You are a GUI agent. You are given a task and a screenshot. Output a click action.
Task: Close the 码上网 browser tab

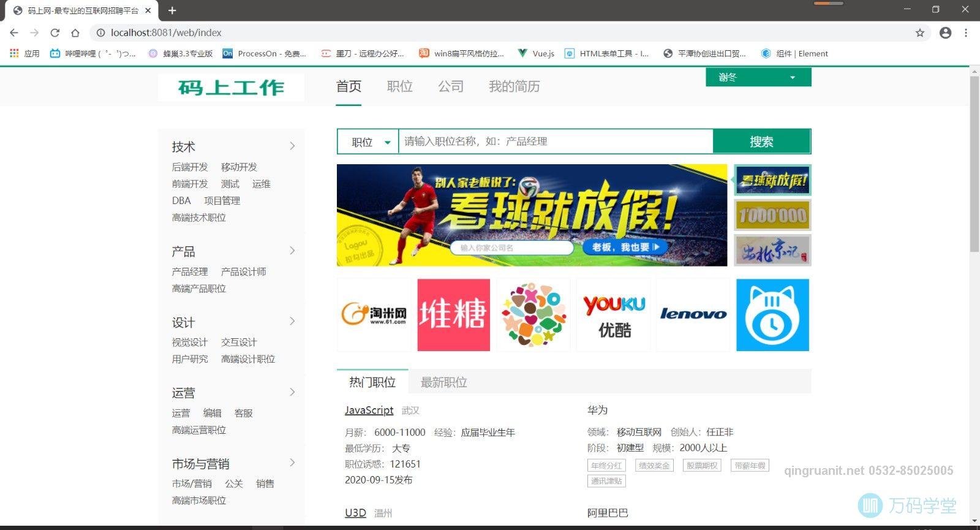(148, 10)
